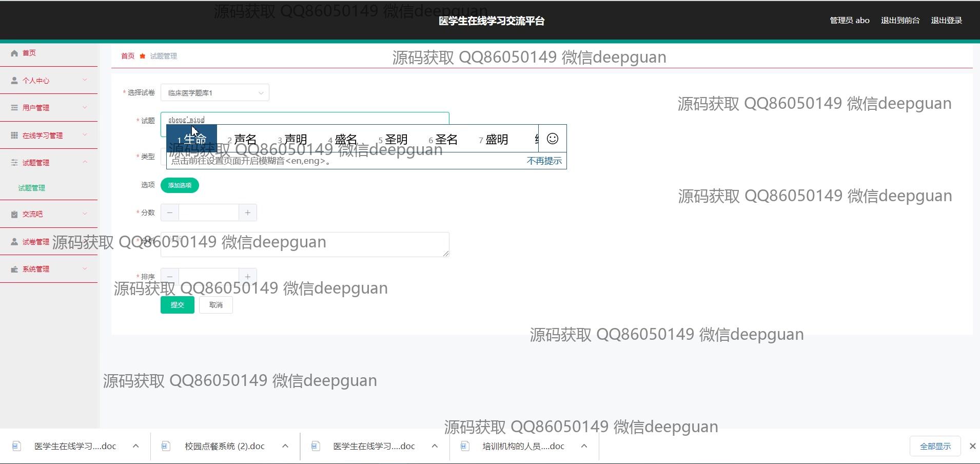Increase the 分数 value with plus
Image resolution: width=980 pixels, height=464 pixels.
pyautogui.click(x=247, y=212)
